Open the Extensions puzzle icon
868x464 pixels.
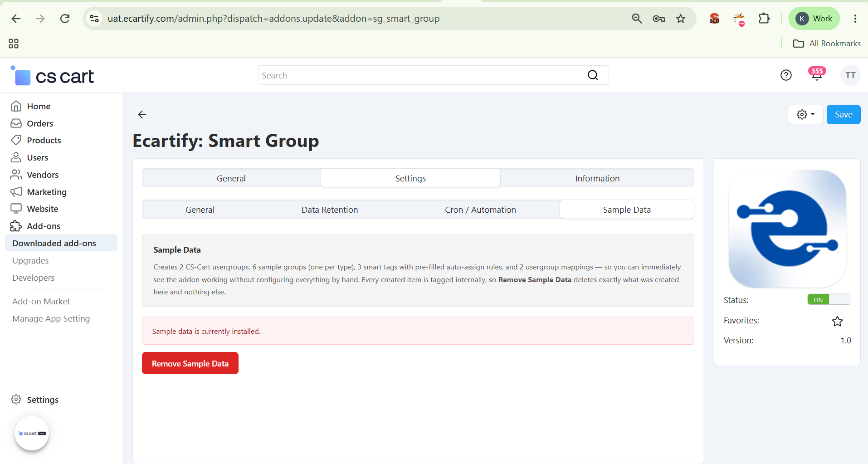pos(764,19)
